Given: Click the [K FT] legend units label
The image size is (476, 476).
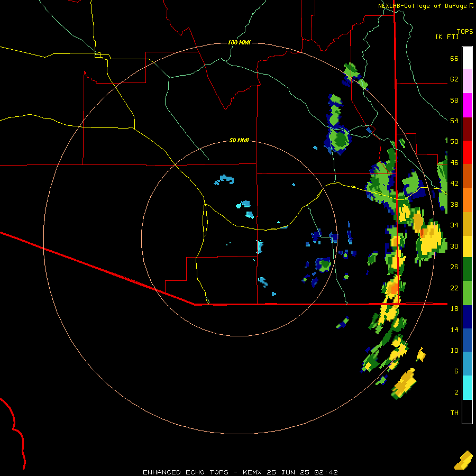Looking at the screenshot, I should 447,37.
